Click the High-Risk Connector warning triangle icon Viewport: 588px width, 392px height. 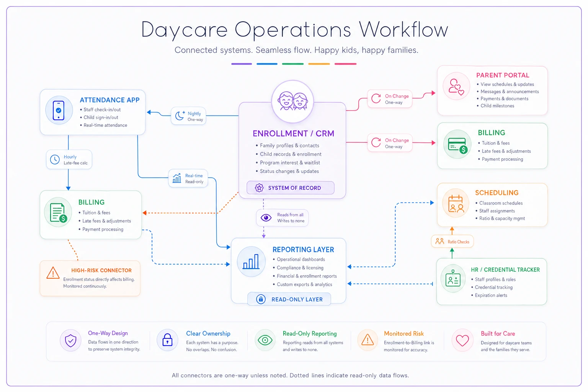point(53,273)
